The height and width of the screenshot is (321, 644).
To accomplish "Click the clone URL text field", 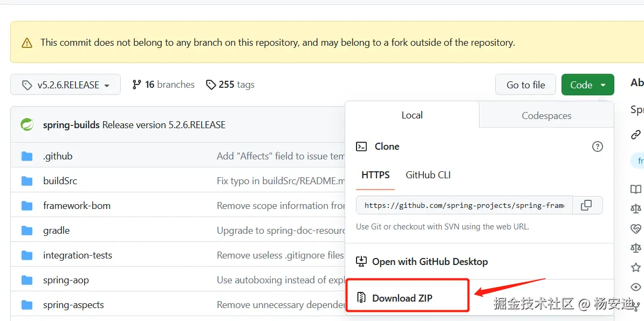I will pos(464,205).
